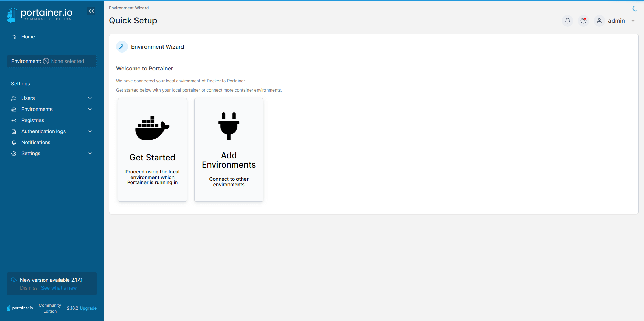
Task: Click the portainer.io logo in sidebar
Action: [39, 15]
